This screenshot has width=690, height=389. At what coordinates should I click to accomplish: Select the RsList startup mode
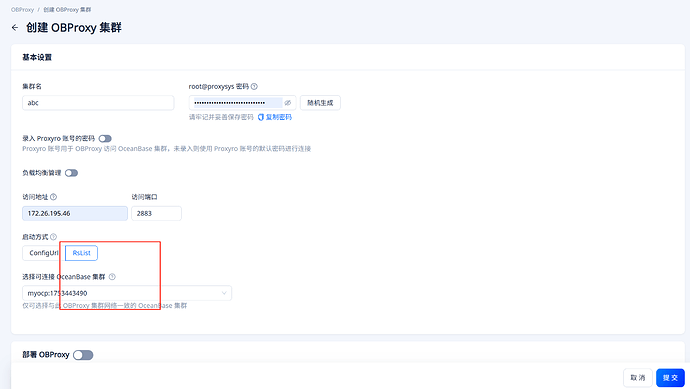click(x=81, y=253)
